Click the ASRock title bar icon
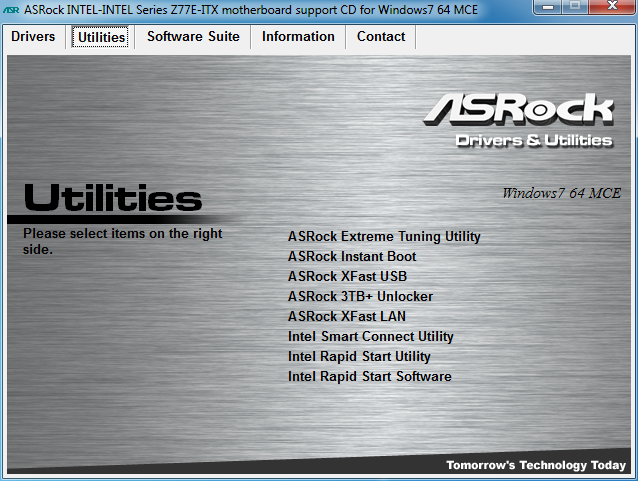 [11, 10]
